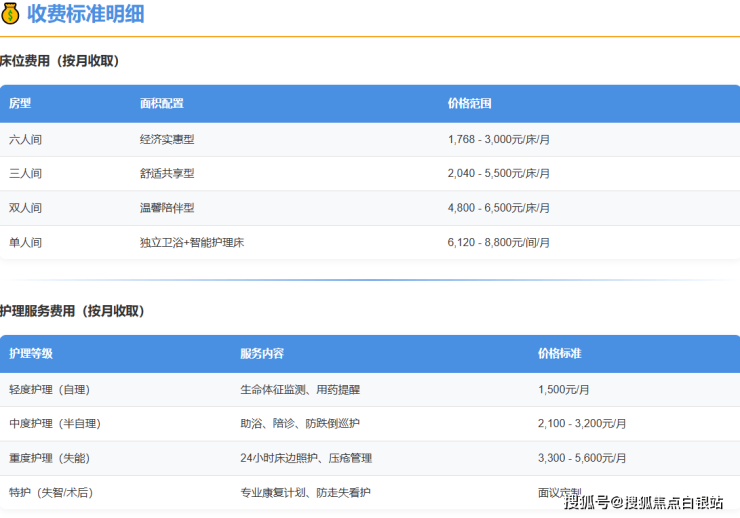Viewport: 740px width, 518px height.
Task: Select the 轻度护理（自理）row cell
Action: pos(56,390)
